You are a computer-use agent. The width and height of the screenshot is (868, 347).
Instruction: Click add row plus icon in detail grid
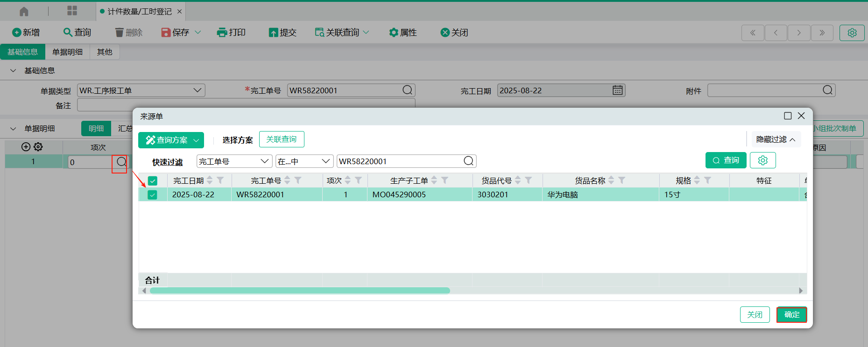26,147
